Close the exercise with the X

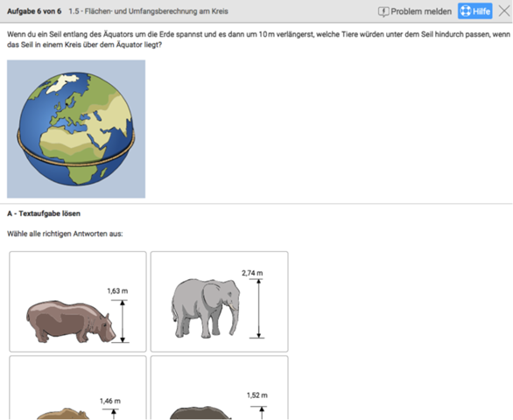(x=504, y=10)
